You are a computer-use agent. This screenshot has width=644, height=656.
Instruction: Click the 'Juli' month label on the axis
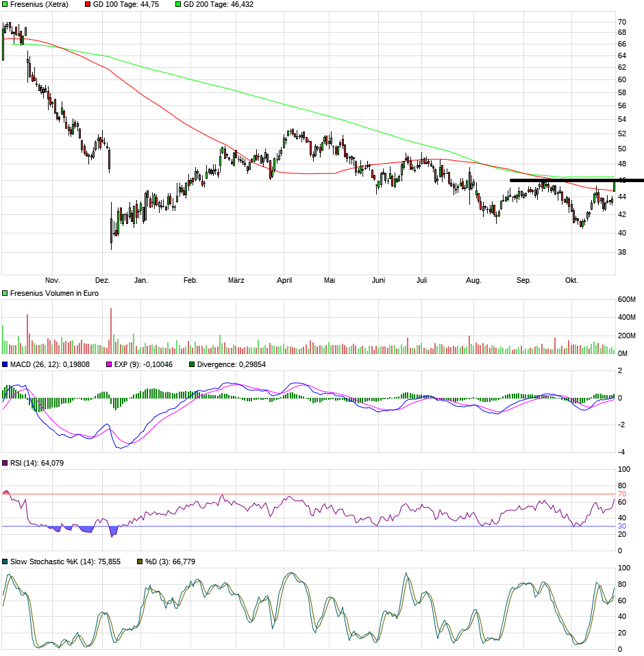pos(421,280)
